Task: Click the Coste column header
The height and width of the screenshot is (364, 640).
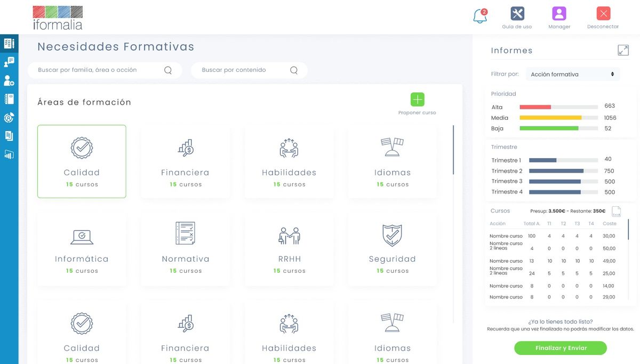Action: tap(610, 224)
